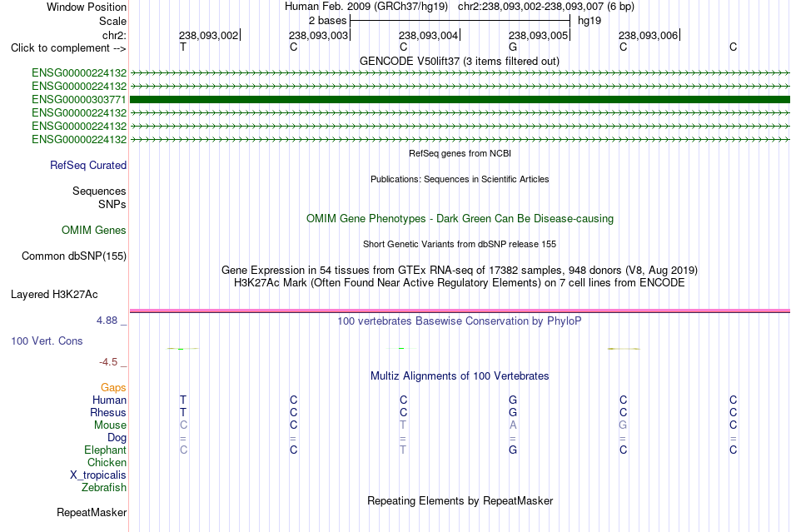Click the SNPs track label

coord(112,204)
